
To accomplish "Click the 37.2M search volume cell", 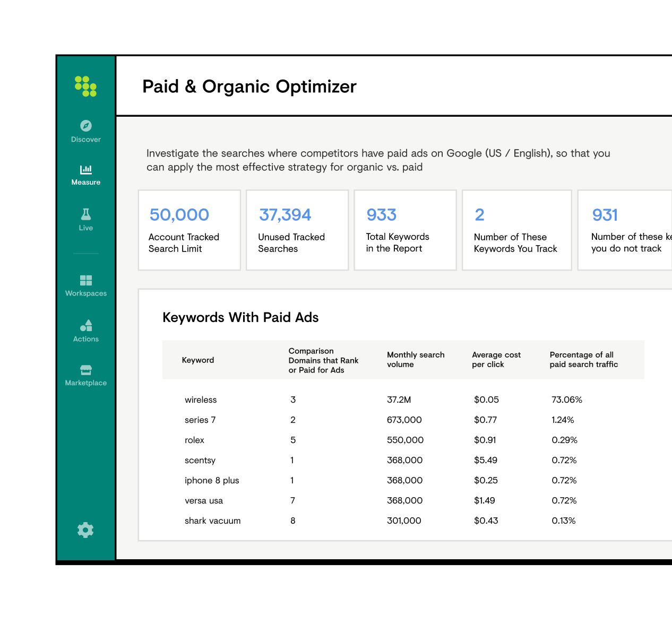I will click(x=399, y=400).
